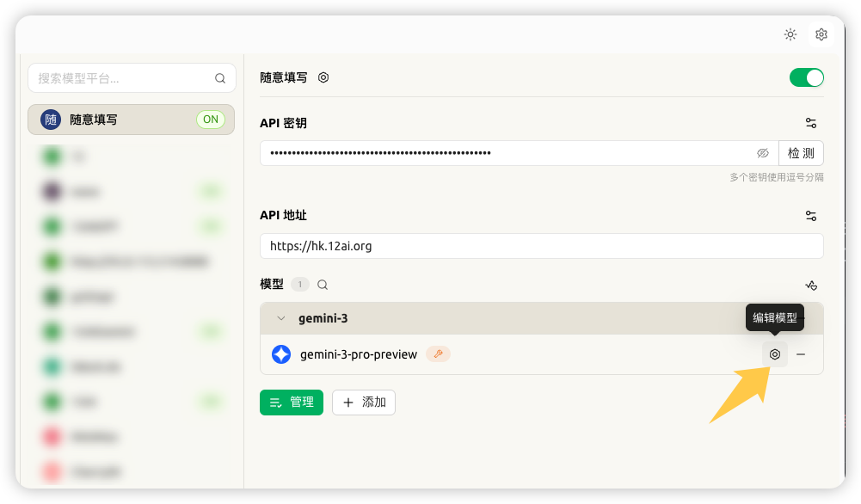This screenshot has width=861, height=504.
Task: Select 随意填写 in the provider list
Action: click(x=131, y=120)
